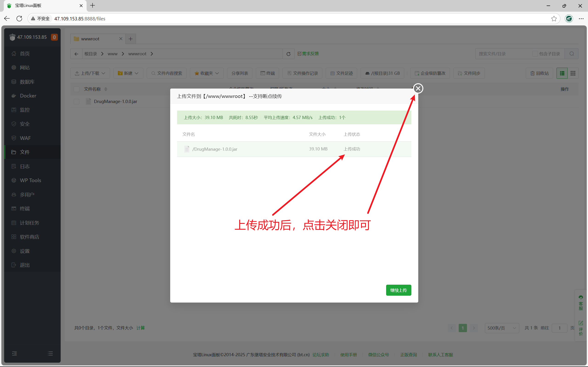Switch to grid view in file manager

click(573, 73)
